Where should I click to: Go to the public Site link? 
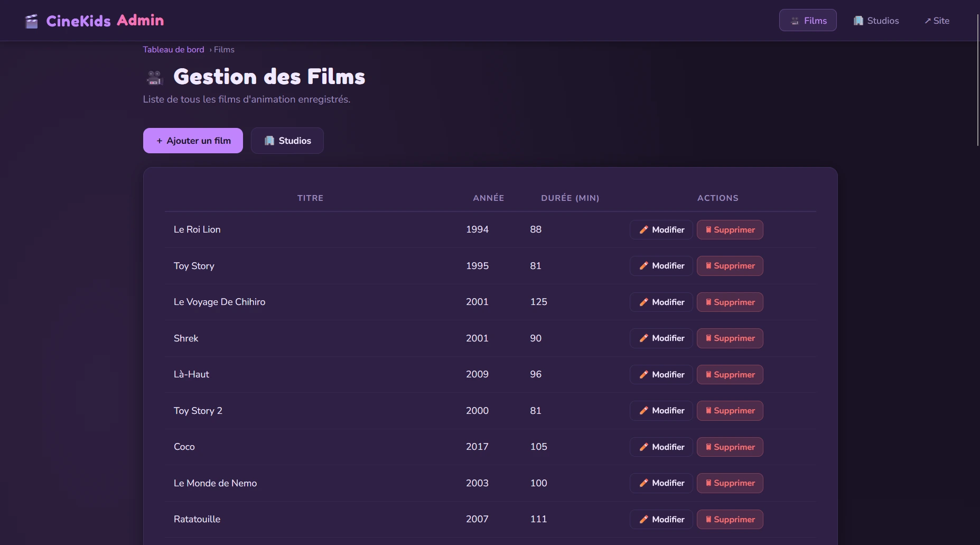pos(937,20)
